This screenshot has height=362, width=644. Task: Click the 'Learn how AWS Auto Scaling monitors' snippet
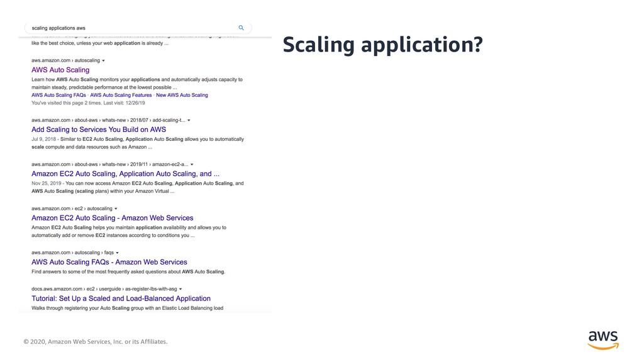pyautogui.click(x=137, y=84)
